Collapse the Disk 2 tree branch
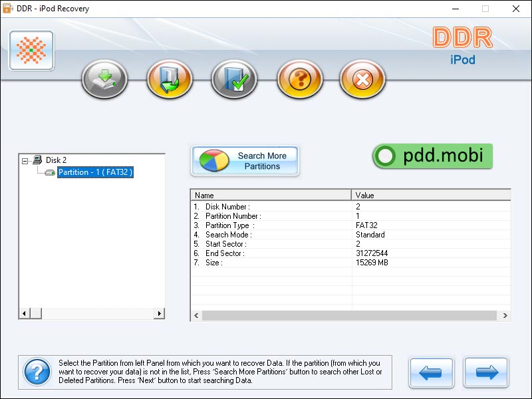This screenshot has height=399, width=532. pyautogui.click(x=24, y=160)
